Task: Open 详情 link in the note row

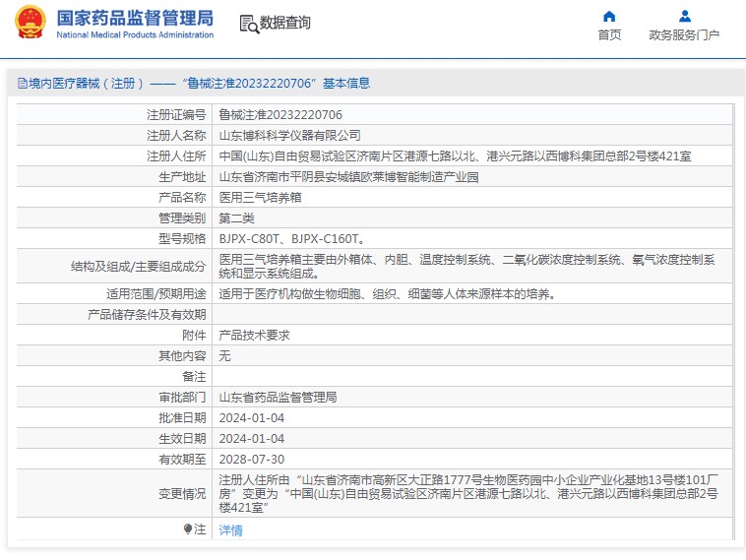Action: click(x=230, y=529)
